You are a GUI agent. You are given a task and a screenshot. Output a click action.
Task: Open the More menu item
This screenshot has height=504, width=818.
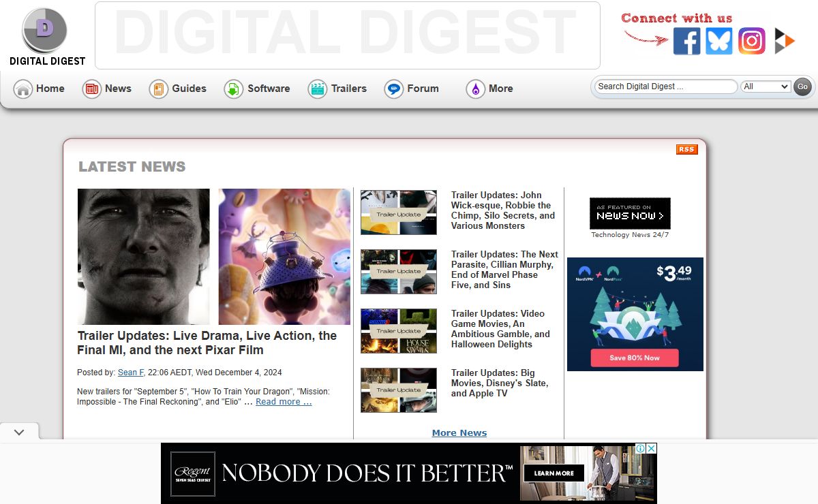501,89
